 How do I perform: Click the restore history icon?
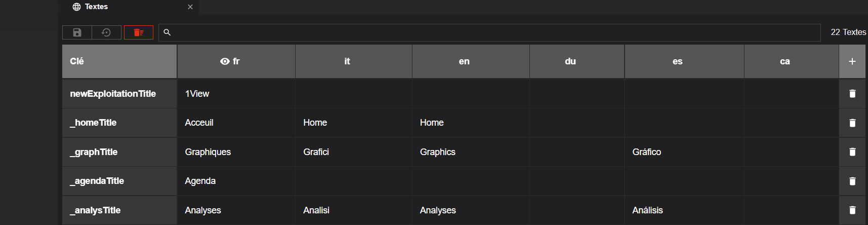(106, 32)
